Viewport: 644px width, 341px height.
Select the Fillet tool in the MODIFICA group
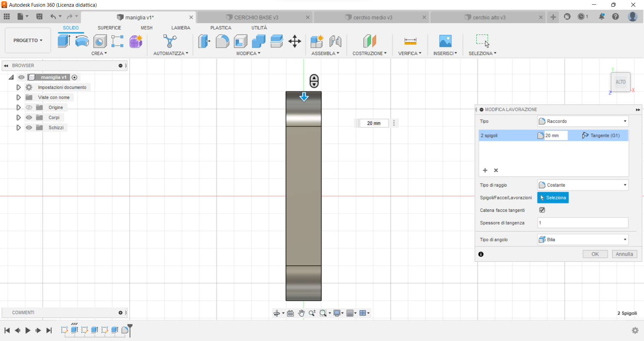point(222,41)
